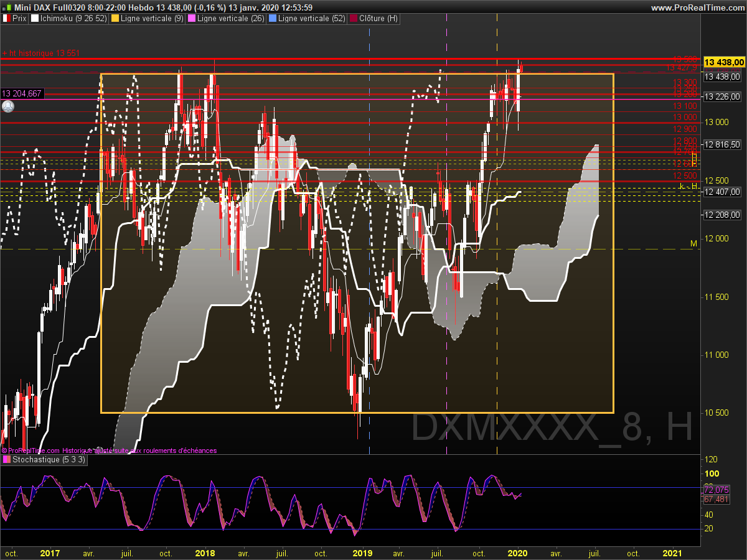
Task: Click the 12 000 price axis tick
Action: (x=716, y=238)
